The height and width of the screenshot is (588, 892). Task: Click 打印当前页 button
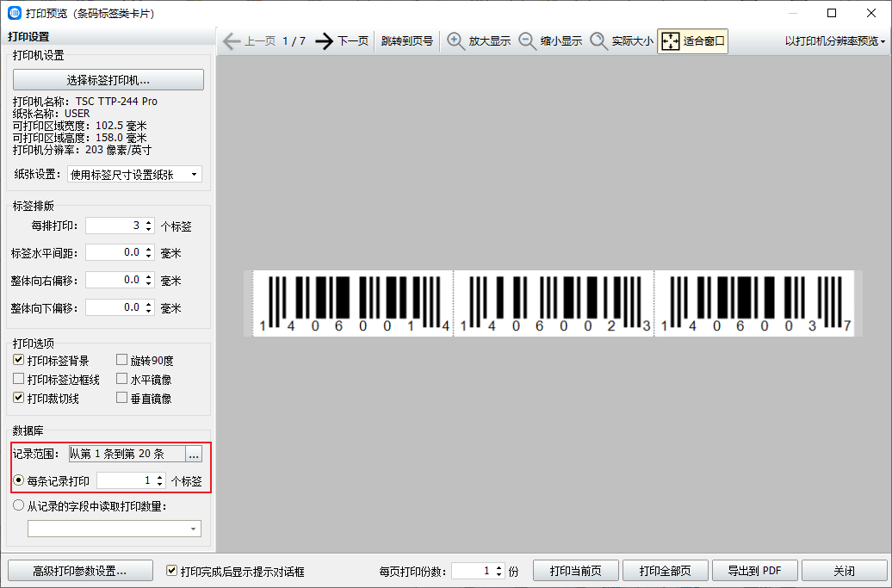click(x=576, y=571)
